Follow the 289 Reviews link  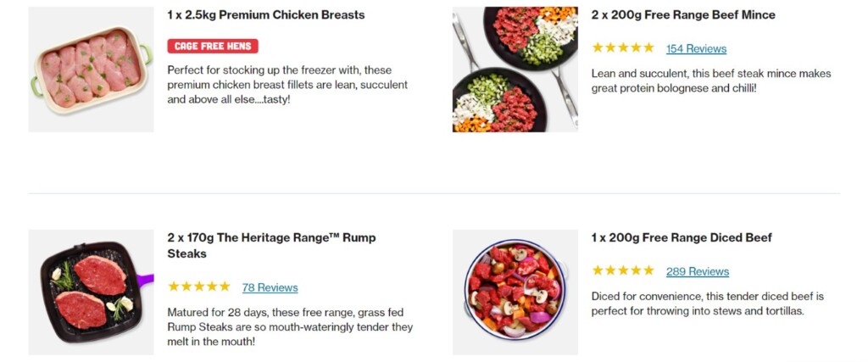pos(697,272)
